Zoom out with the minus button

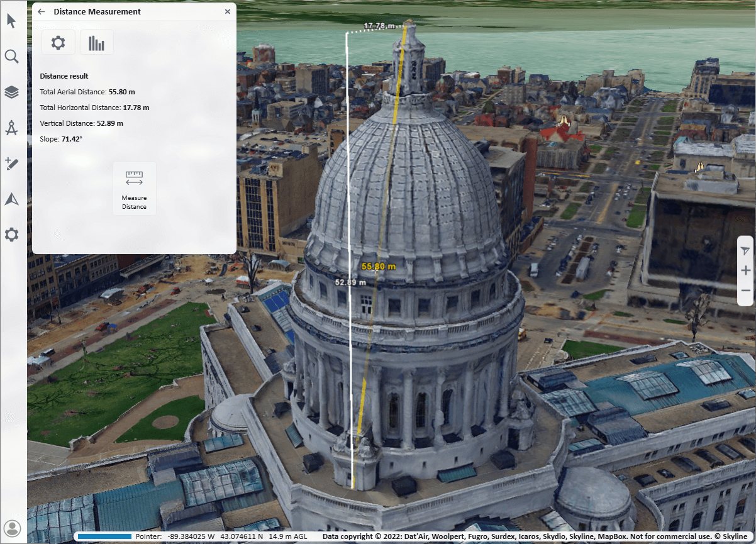click(745, 291)
